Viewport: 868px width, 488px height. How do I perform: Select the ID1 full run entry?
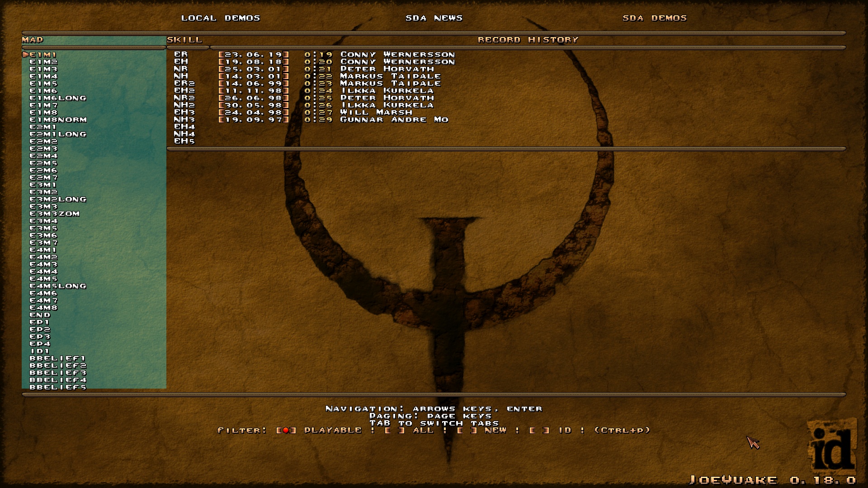click(40, 351)
